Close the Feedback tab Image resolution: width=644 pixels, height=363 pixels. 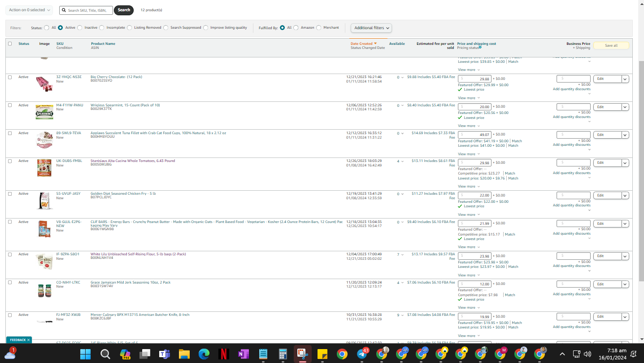[28, 340]
